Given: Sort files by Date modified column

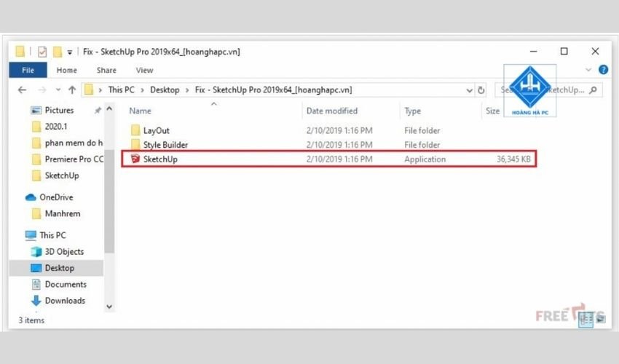Looking at the screenshot, I should pyautogui.click(x=332, y=111).
